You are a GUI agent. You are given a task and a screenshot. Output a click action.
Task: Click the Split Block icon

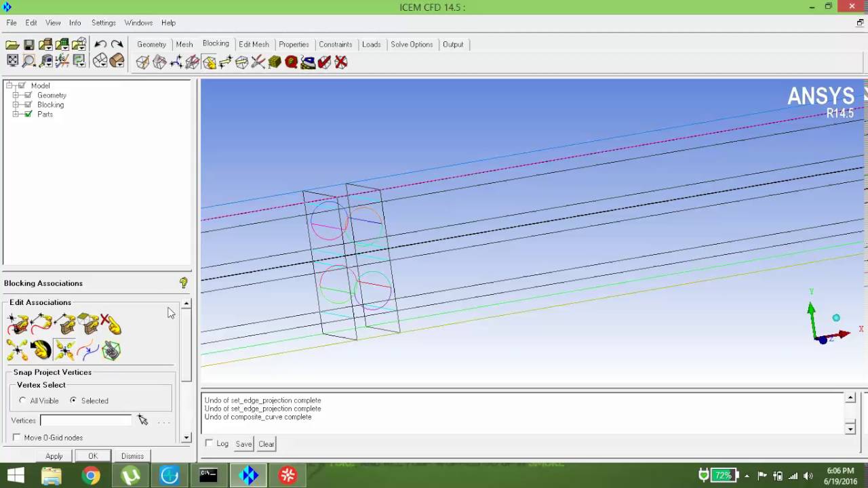(159, 62)
